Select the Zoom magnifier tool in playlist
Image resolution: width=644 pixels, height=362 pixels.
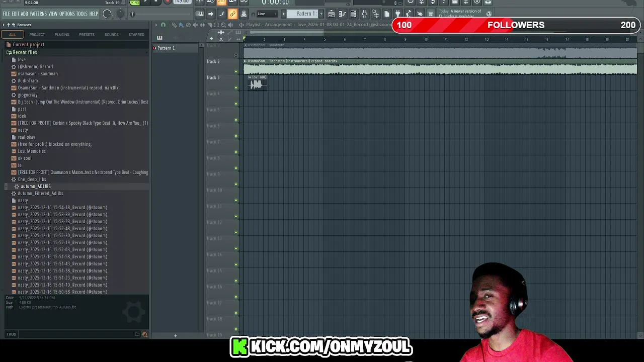coord(223,25)
